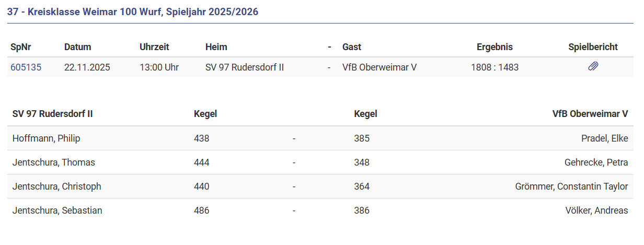Select player Hoffmann, Philip

click(x=47, y=138)
